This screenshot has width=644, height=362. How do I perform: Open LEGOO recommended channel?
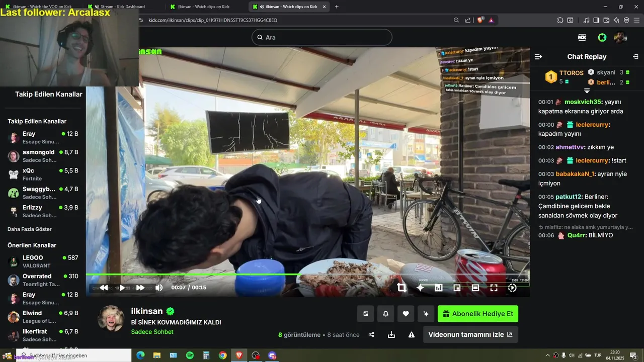tap(43, 261)
